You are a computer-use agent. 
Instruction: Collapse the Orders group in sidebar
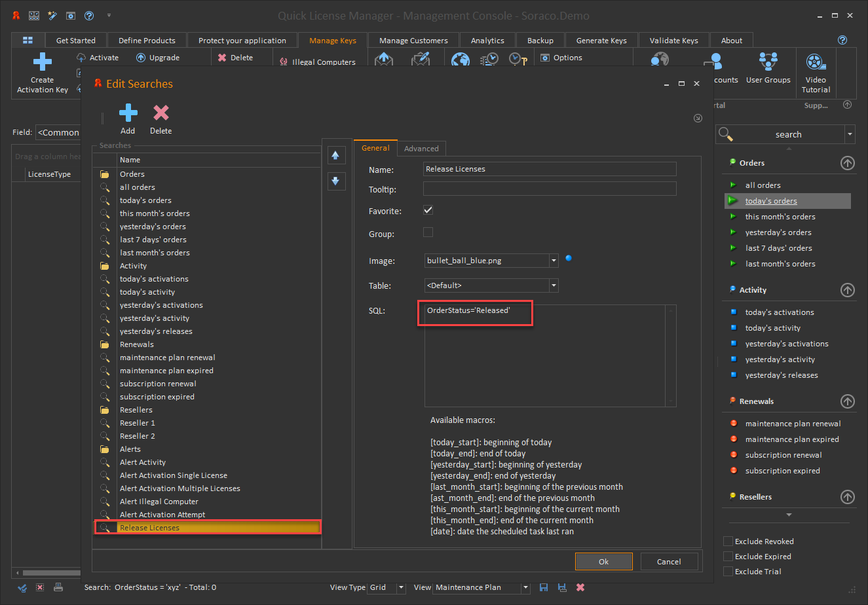point(848,163)
